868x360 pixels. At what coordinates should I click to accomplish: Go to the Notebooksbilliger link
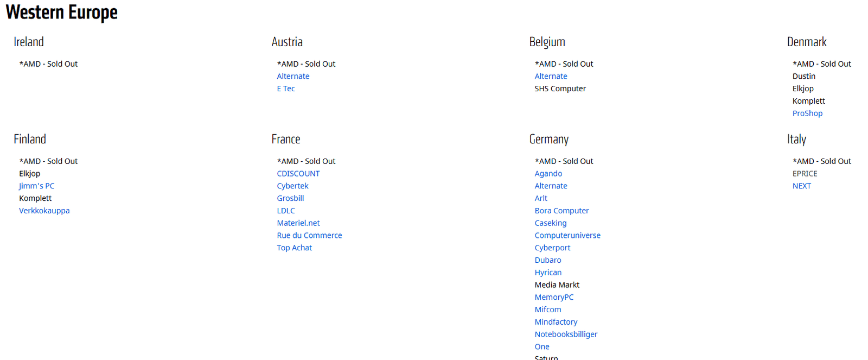566,334
